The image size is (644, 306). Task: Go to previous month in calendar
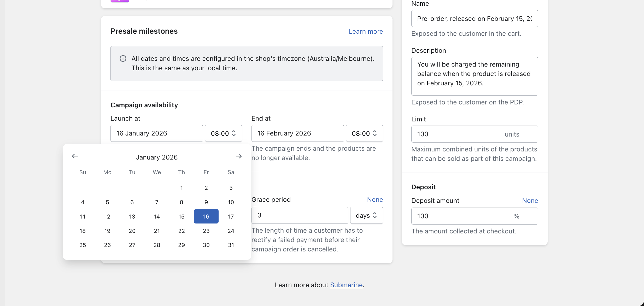pos(75,156)
